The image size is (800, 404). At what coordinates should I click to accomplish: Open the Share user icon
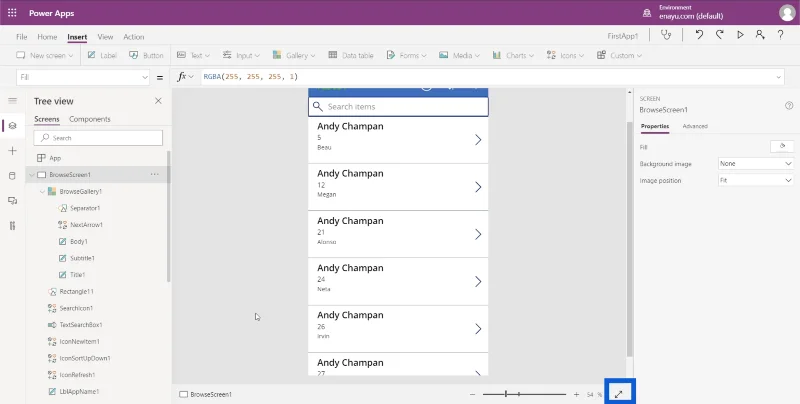tap(760, 35)
